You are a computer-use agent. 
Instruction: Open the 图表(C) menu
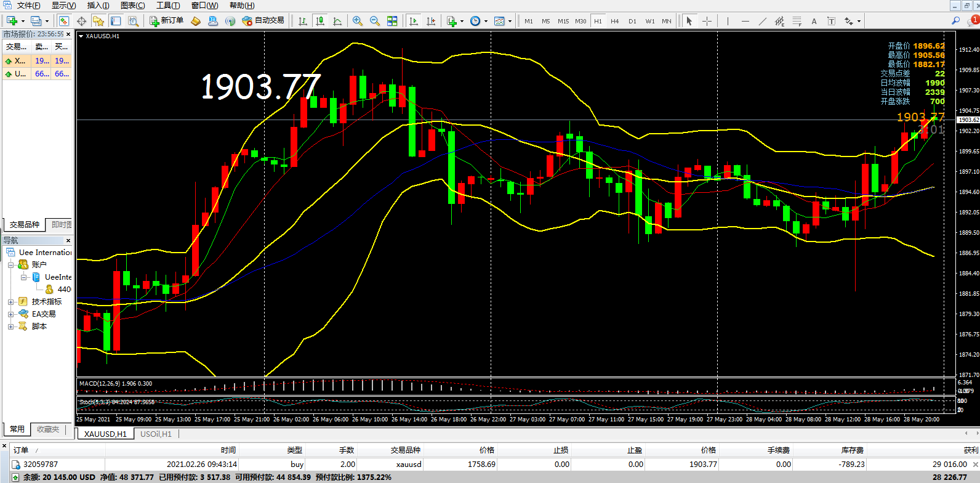pyautogui.click(x=132, y=6)
